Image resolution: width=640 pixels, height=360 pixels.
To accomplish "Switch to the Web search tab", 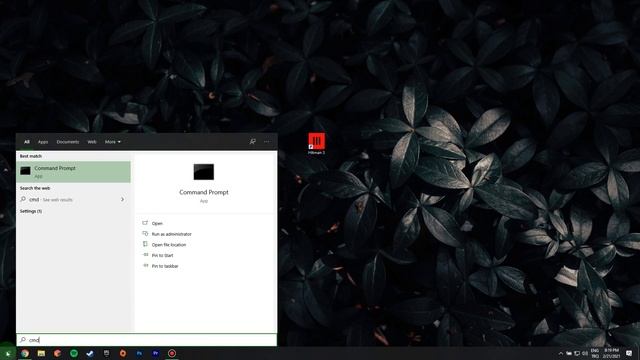I will tap(92, 142).
